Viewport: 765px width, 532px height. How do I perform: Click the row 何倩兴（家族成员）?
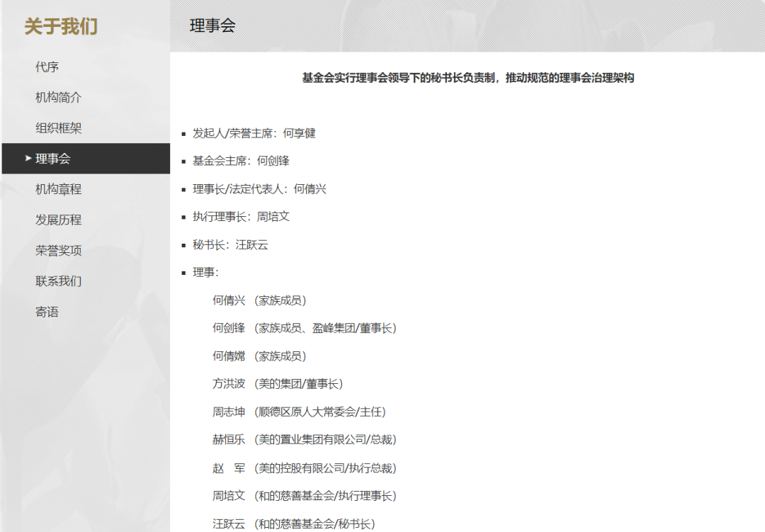[259, 300]
